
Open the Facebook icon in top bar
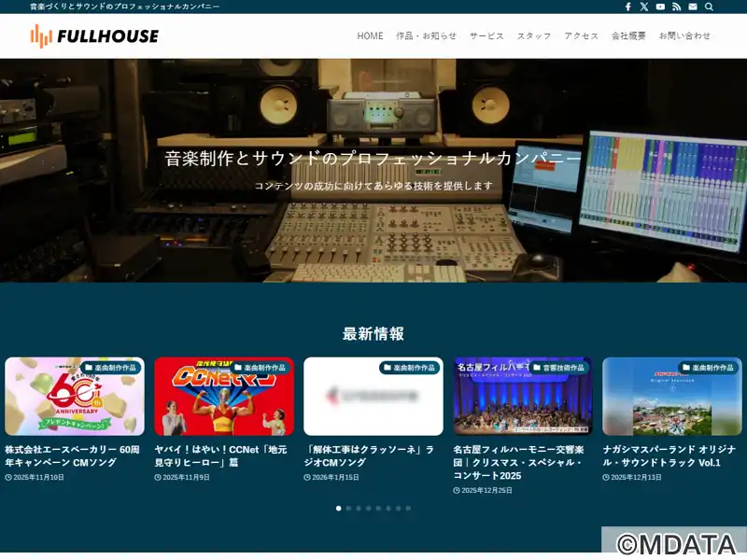(x=628, y=7)
